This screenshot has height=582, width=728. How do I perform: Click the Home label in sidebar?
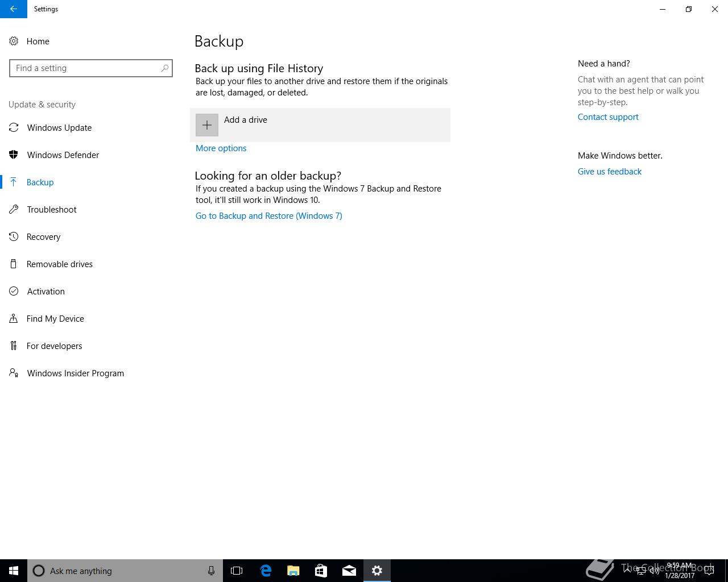38,41
